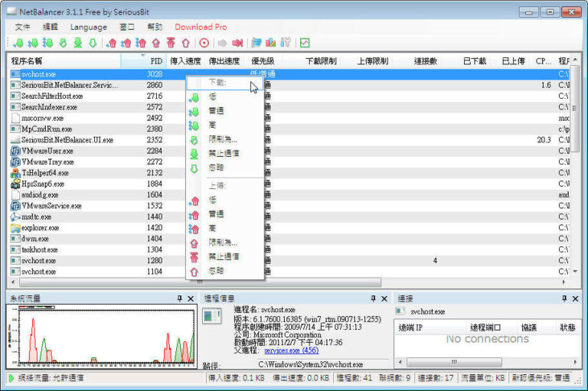Choose upload 禁止通信 in the context menu
The width and height of the screenshot is (588, 391).
point(225,256)
